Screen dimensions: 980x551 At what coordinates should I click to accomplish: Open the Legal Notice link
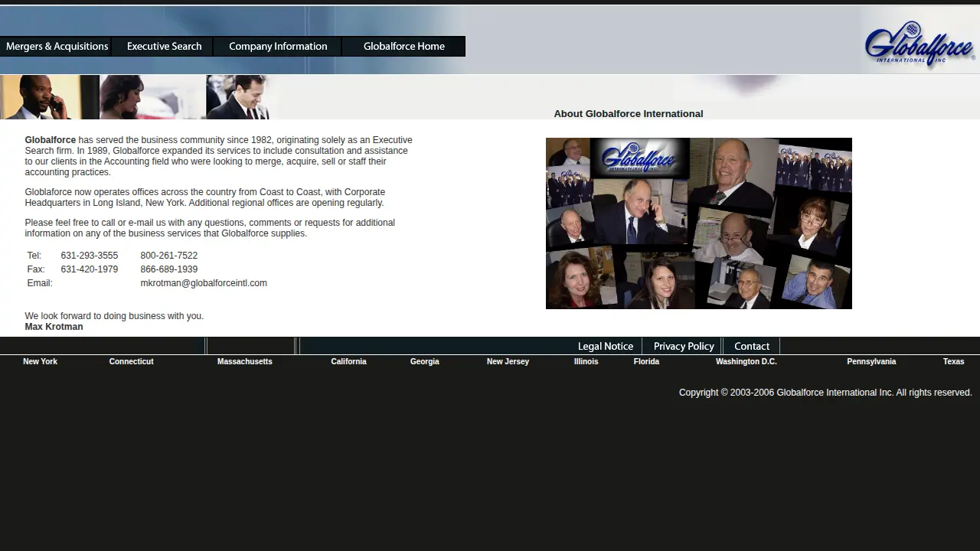click(605, 347)
